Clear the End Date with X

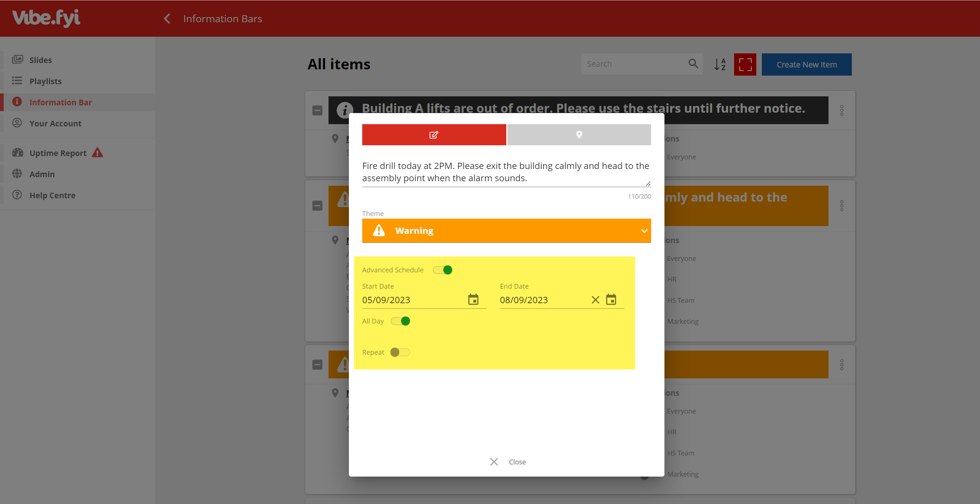[596, 300]
